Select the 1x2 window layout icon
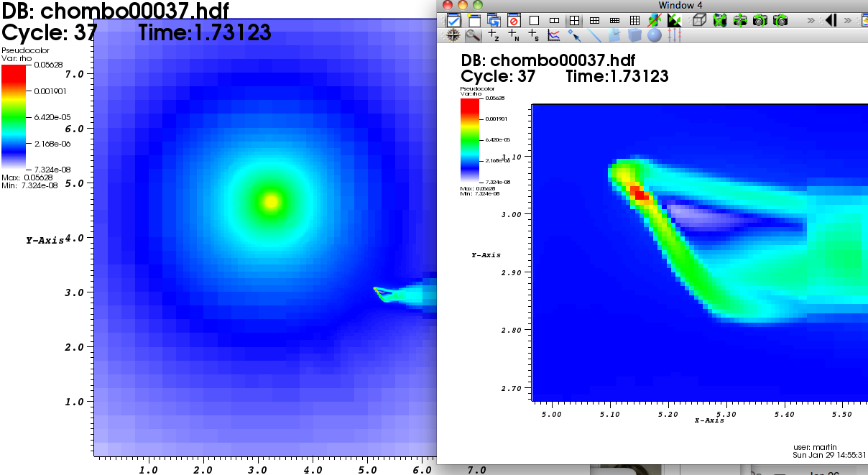The image size is (868, 475). (x=554, y=20)
